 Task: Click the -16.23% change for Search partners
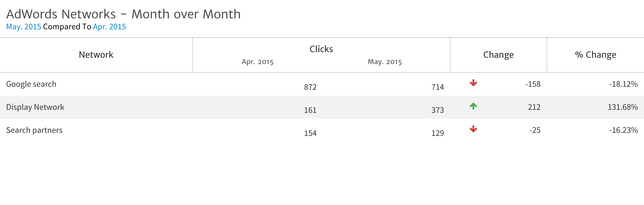click(x=623, y=130)
